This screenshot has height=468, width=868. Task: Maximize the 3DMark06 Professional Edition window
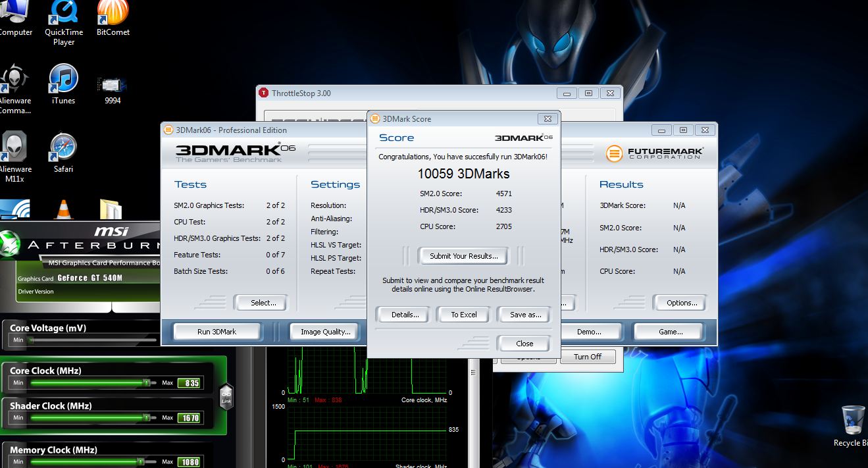pos(683,130)
